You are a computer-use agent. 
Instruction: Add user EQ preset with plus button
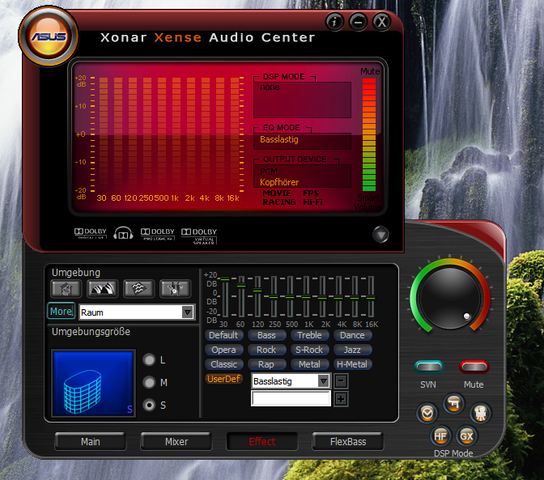[341, 399]
